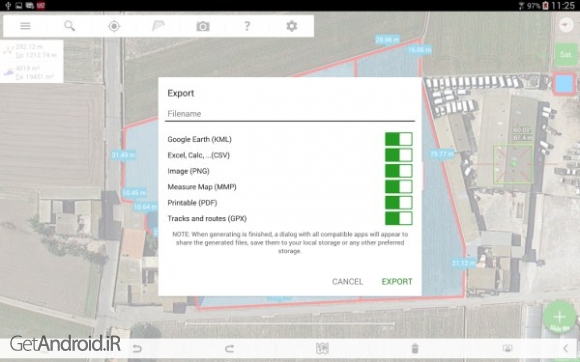
Task: Cancel the export dialog
Action: tap(347, 281)
